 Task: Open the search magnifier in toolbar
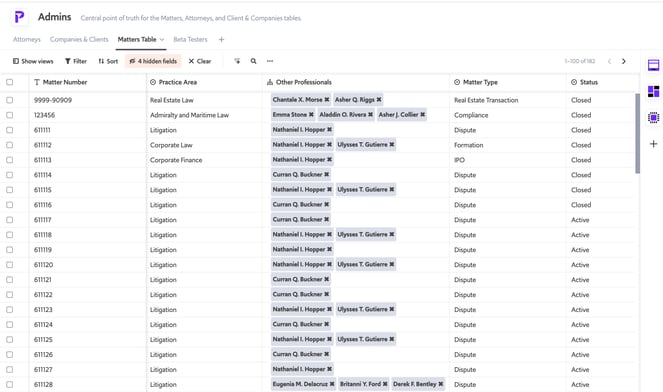(x=253, y=61)
